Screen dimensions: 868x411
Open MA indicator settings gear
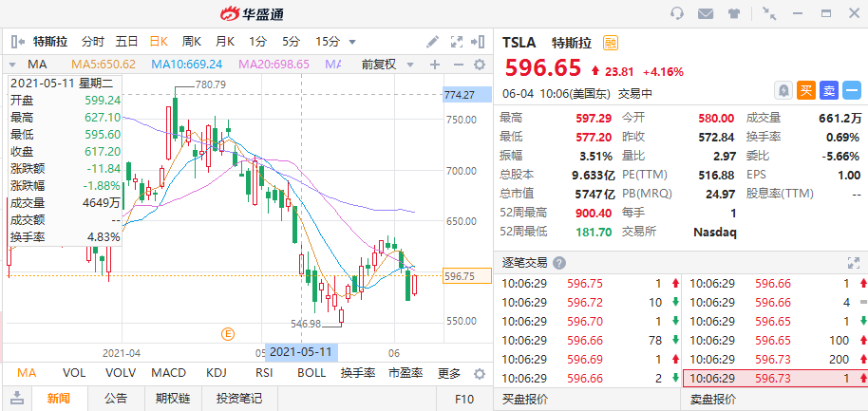point(480,65)
